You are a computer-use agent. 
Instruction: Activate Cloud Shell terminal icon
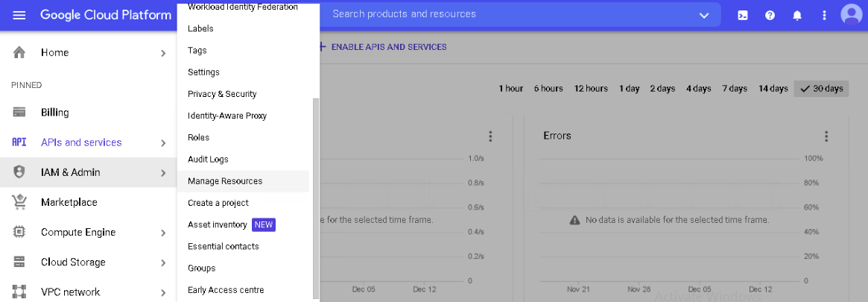point(742,16)
